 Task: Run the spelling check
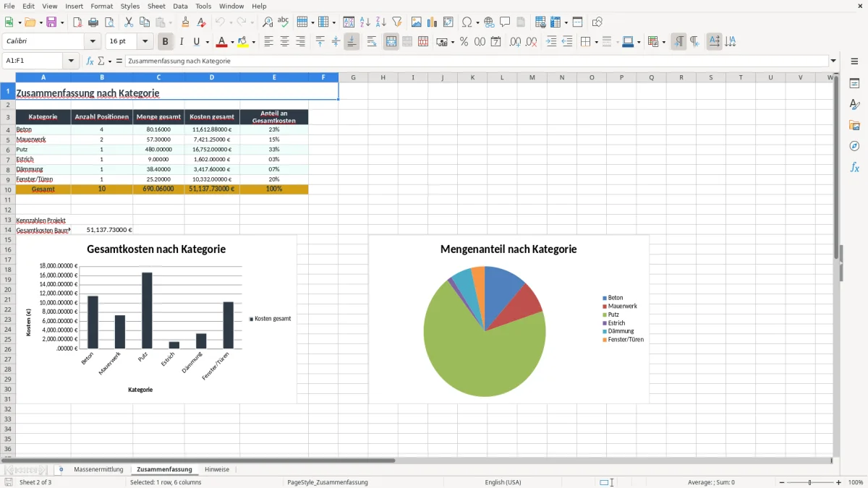[284, 22]
